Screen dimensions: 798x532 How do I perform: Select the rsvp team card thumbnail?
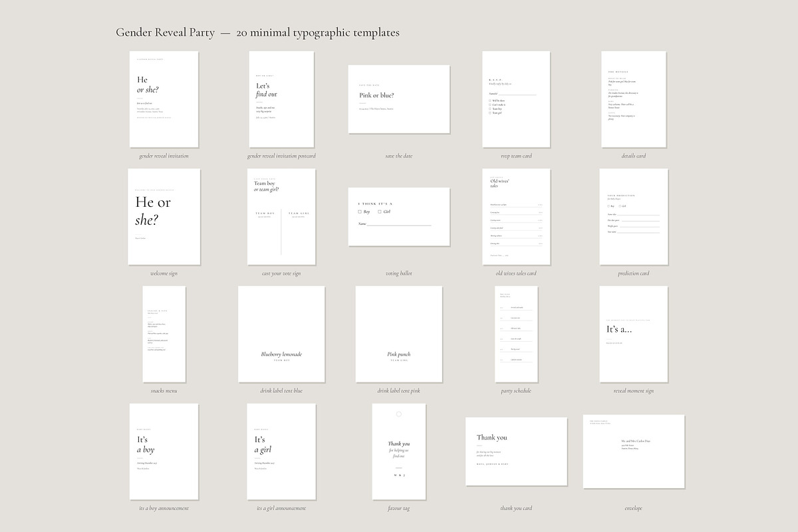click(516, 99)
